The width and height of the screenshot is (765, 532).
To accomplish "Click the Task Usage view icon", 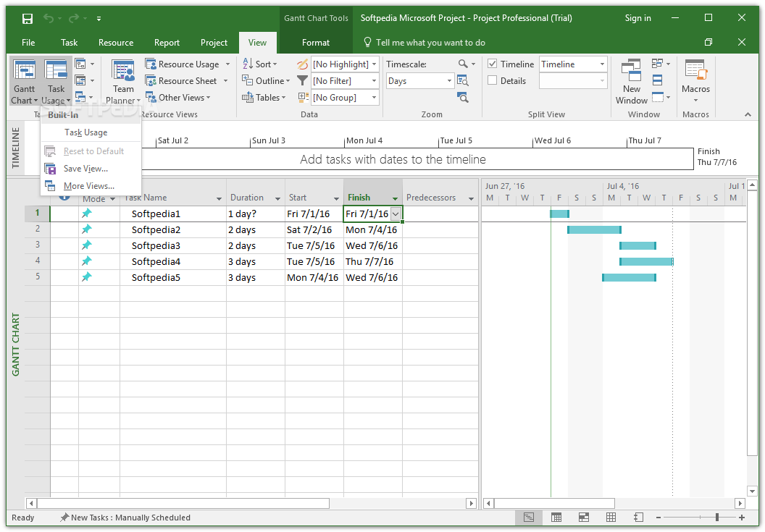I will [x=56, y=71].
